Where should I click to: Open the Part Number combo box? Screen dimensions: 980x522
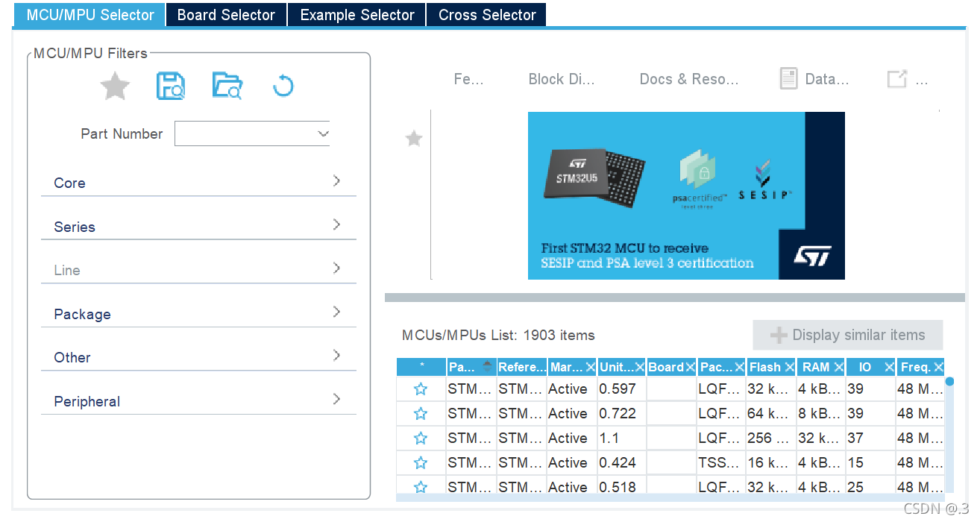[252, 133]
